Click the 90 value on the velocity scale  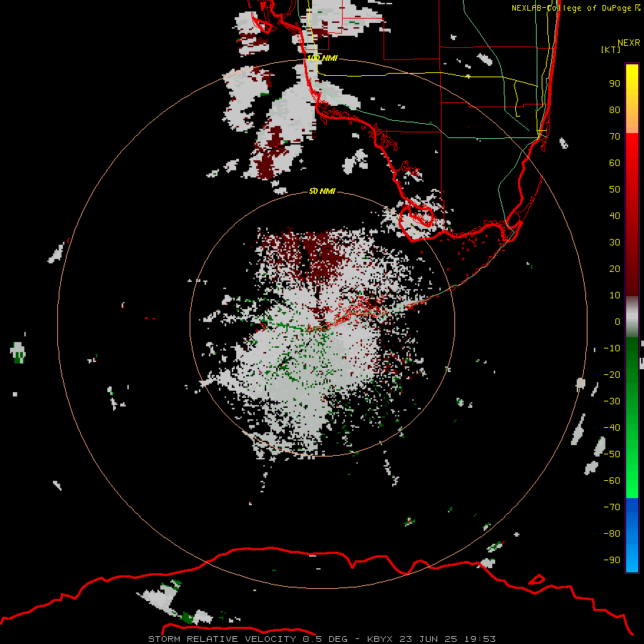click(615, 84)
